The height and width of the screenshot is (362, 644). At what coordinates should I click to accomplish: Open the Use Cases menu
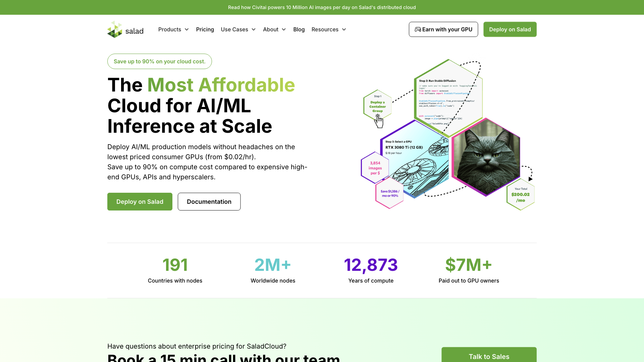238,29
